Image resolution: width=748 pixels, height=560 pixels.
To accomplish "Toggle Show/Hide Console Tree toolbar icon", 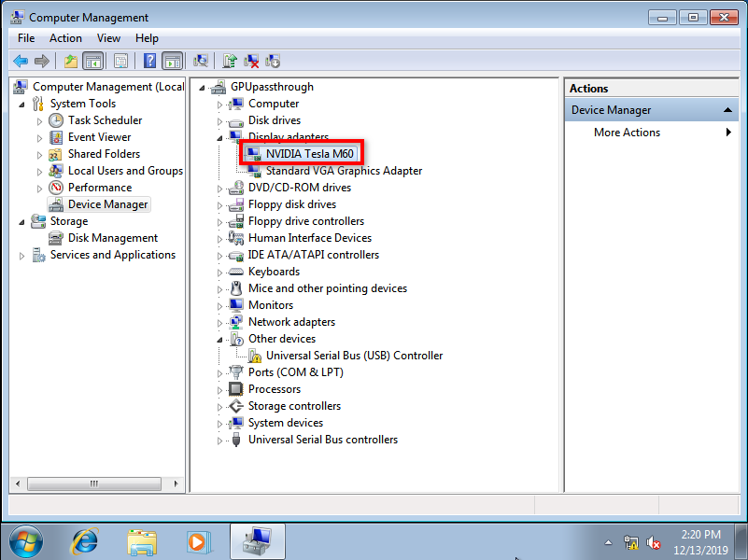I will pyautogui.click(x=93, y=61).
